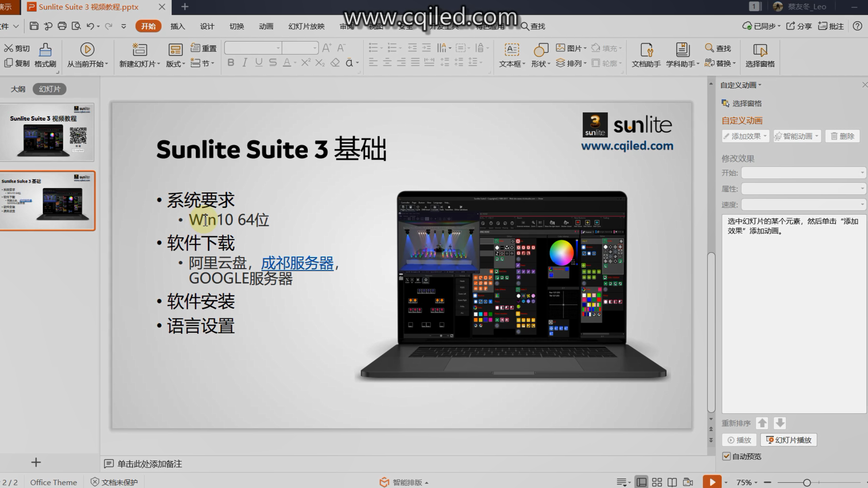
Task: Click the 批注 Comment button
Action: (x=831, y=26)
